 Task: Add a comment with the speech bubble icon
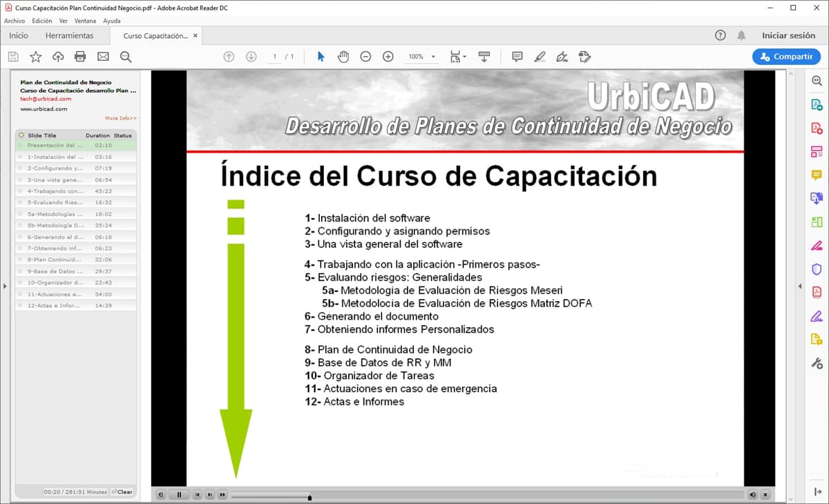[517, 57]
